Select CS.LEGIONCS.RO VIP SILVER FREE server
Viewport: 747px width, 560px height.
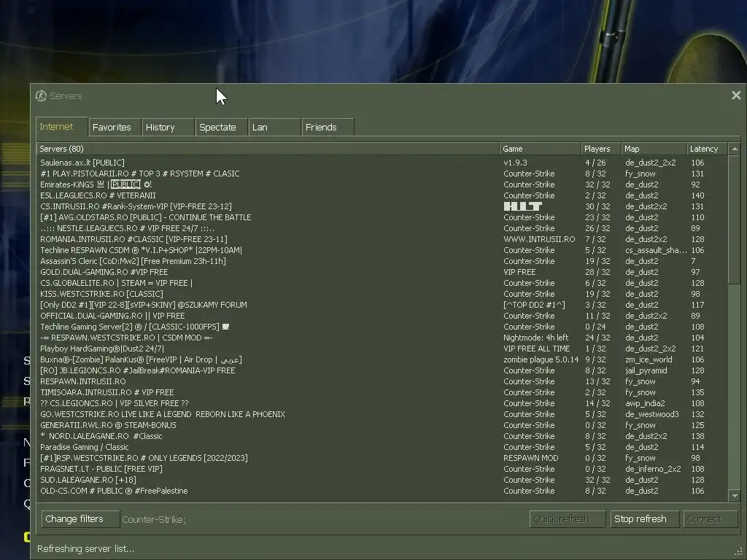pyautogui.click(x=382, y=403)
